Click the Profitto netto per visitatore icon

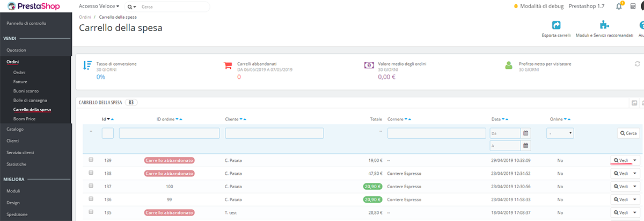click(x=509, y=65)
